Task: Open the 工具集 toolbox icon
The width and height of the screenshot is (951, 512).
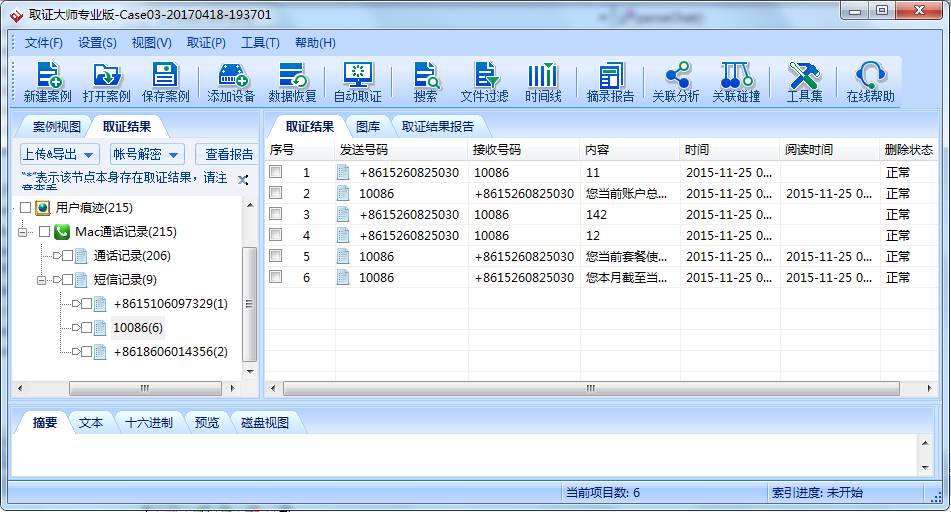Action: [x=804, y=82]
